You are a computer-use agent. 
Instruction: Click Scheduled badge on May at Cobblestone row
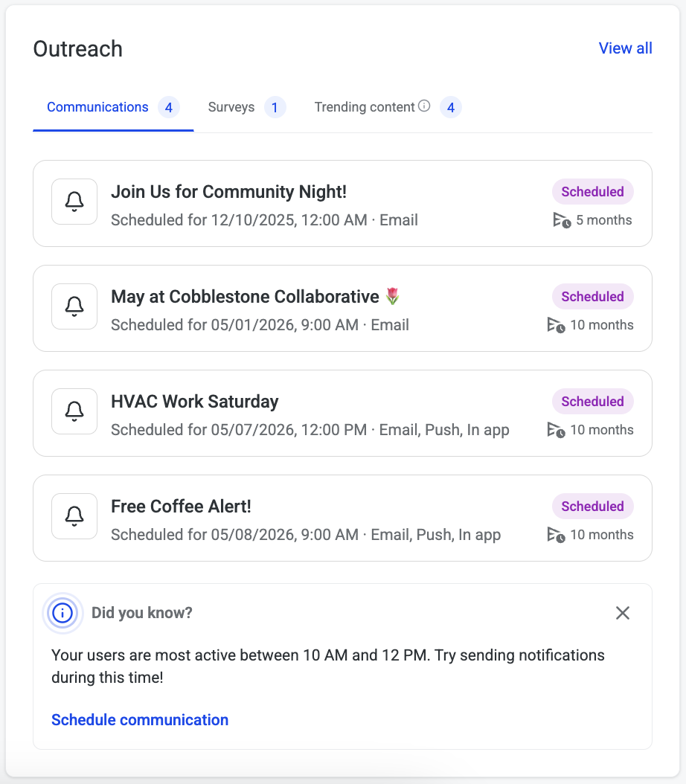(592, 297)
